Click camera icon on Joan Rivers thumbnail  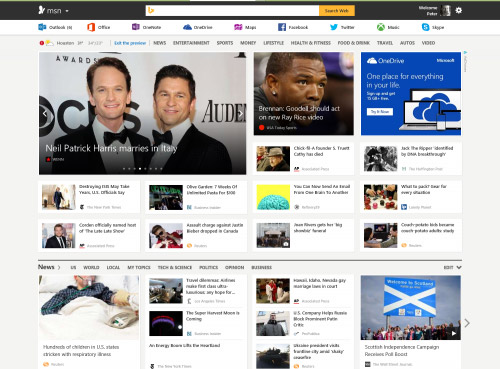(286, 244)
